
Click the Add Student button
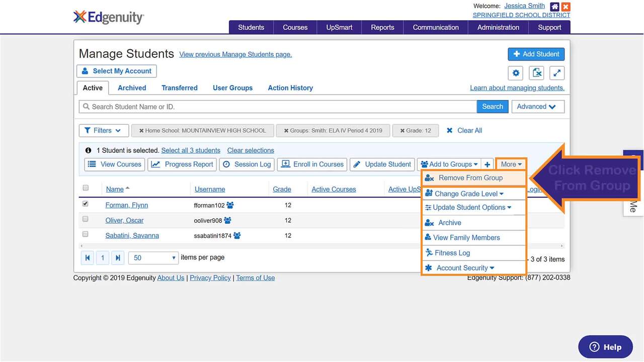tap(536, 54)
